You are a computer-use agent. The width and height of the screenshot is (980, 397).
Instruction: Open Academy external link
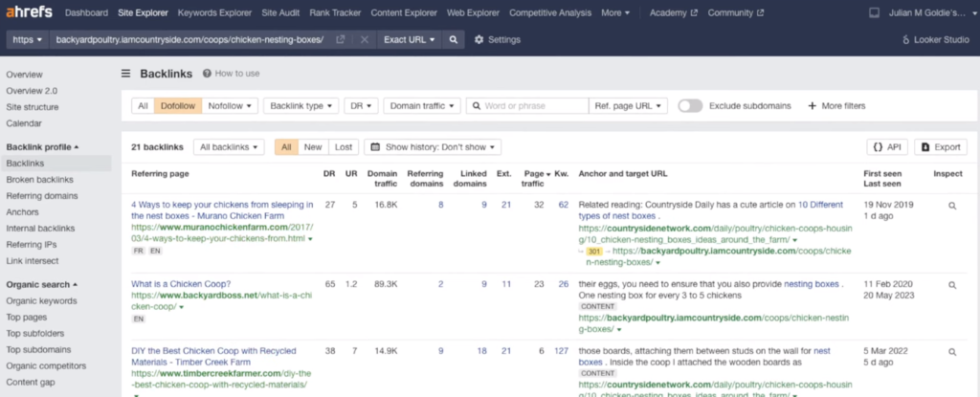click(x=673, y=12)
